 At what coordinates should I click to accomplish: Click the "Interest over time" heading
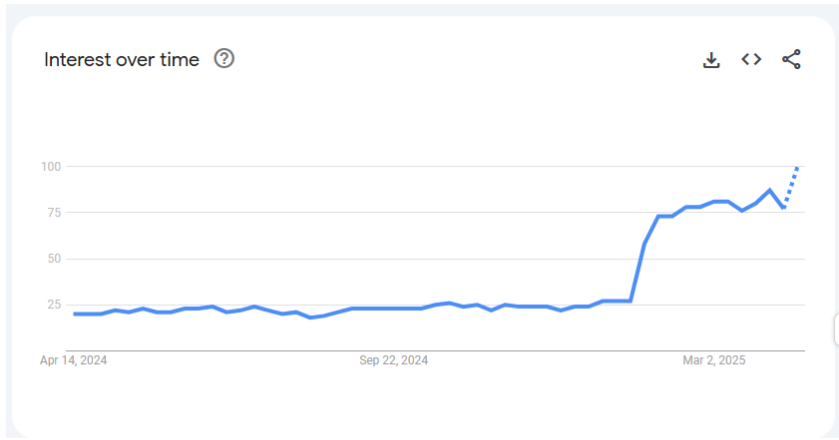121,60
